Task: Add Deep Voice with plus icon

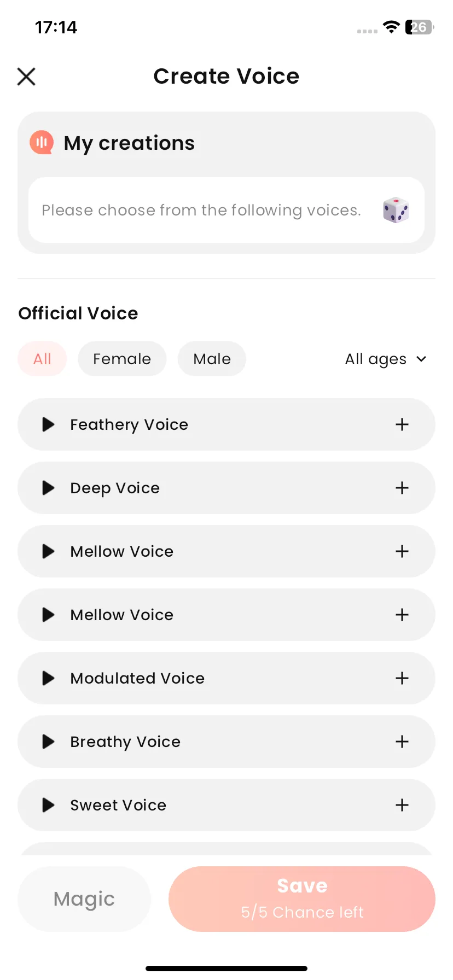Action: click(x=402, y=488)
